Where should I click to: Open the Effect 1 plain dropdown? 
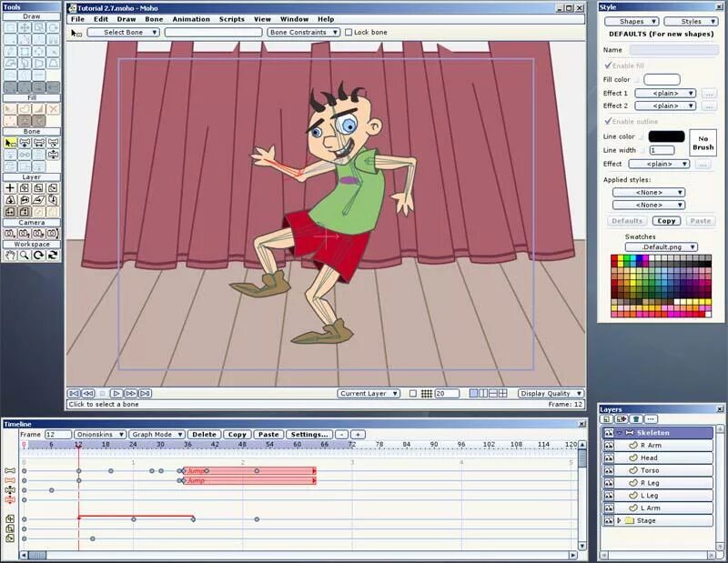(x=665, y=94)
